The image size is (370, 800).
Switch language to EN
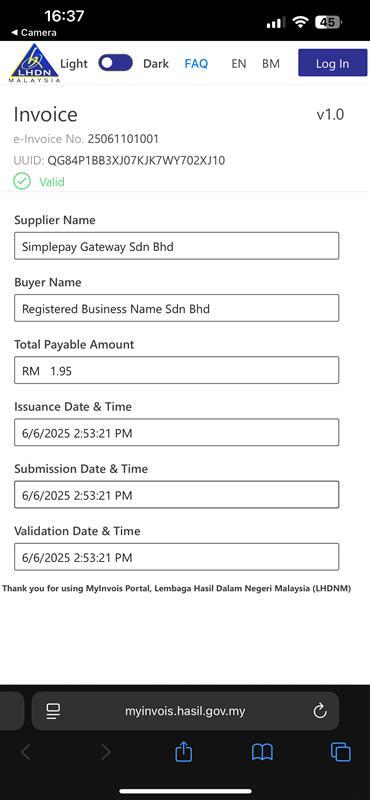pyautogui.click(x=238, y=64)
